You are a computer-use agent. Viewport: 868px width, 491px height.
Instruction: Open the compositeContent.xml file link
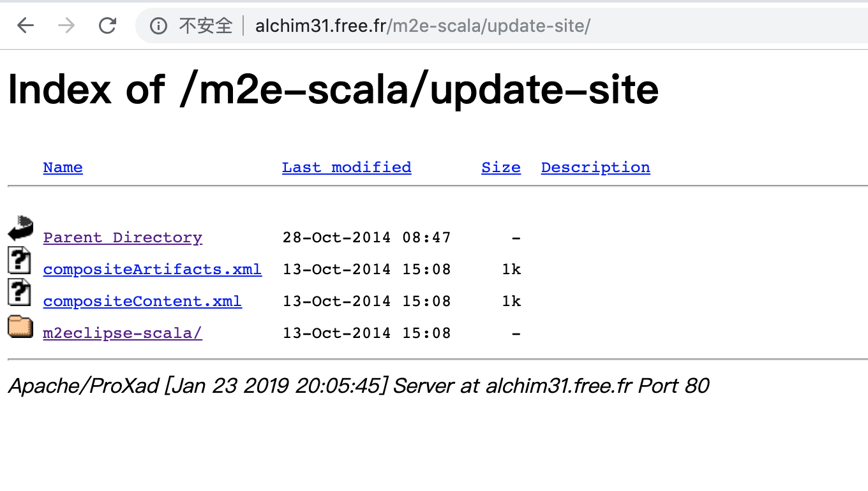click(142, 301)
